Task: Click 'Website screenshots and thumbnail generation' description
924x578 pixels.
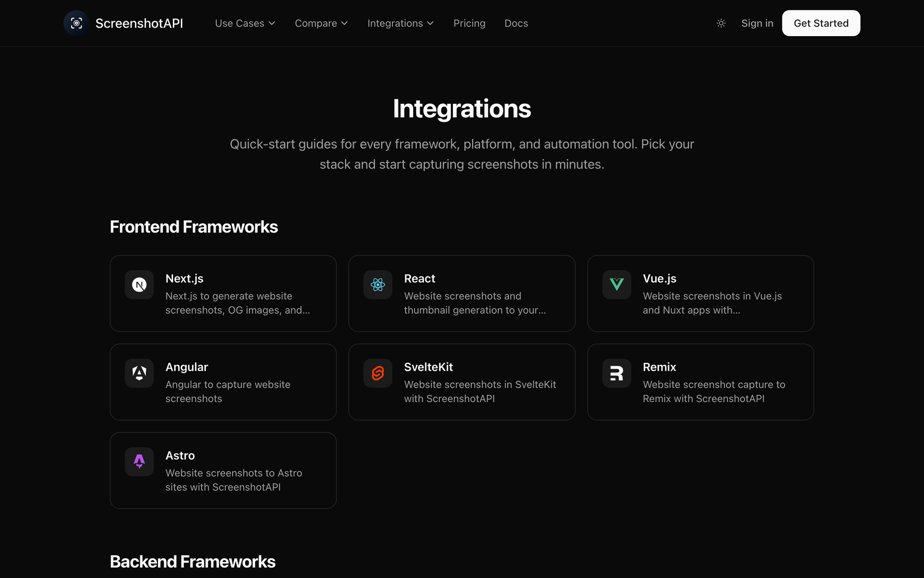Action: (x=475, y=303)
